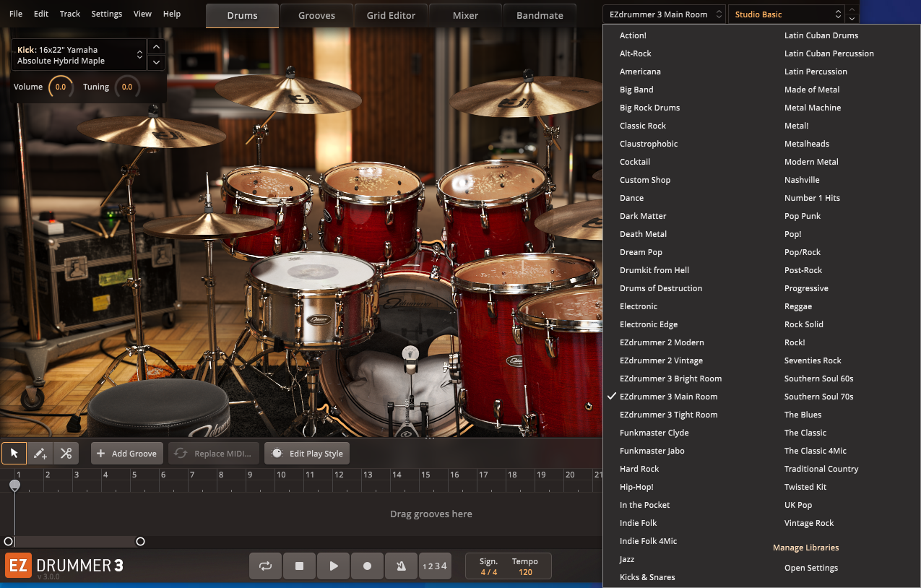Open Edit Play Style
Viewport: 921px width, 588px height.
[x=307, y=454]
